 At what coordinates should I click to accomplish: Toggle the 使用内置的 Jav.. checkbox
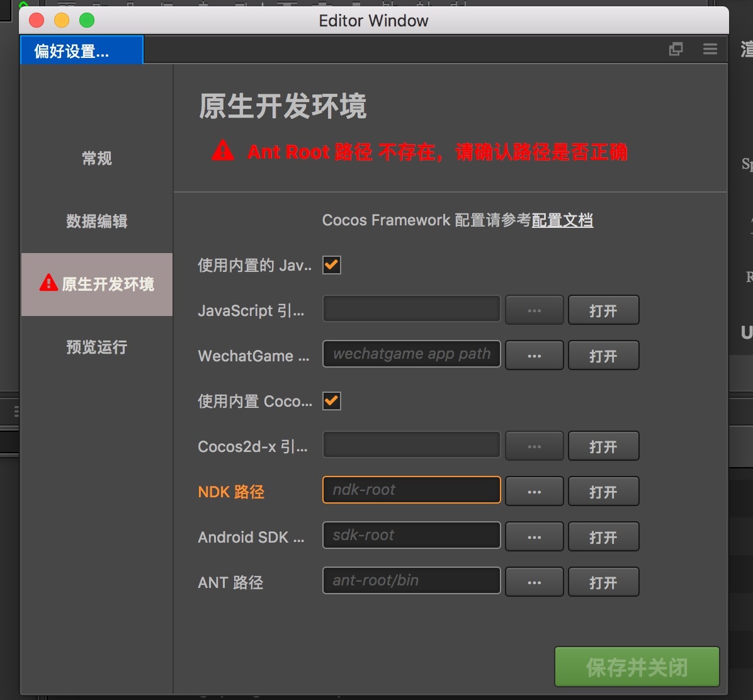pos(332,265)
